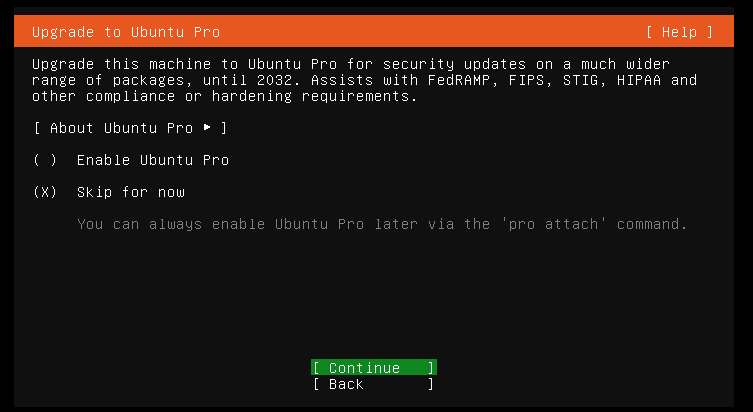Click the Continue button

tap(374, 367)
